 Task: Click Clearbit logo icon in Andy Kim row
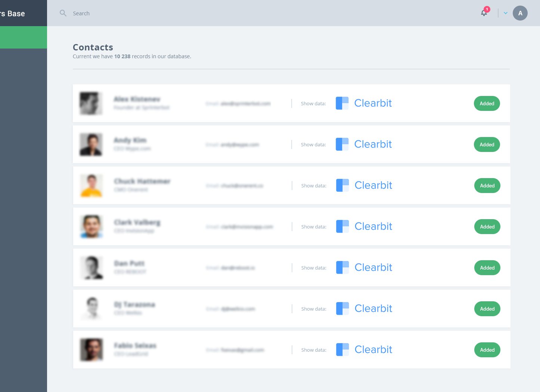click(342, 144)
